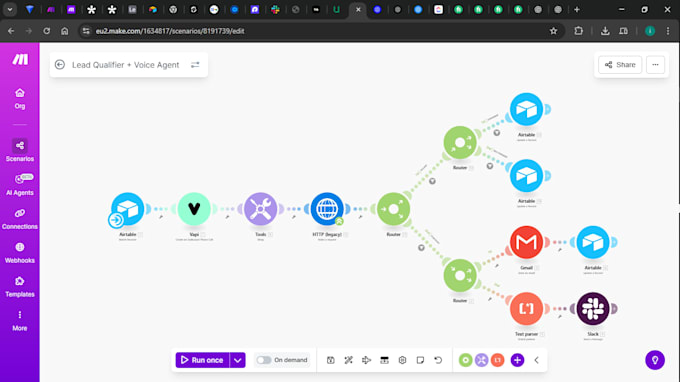Click the Share button
This screenshot has width=680, height=382.
[x=620, y=65]
